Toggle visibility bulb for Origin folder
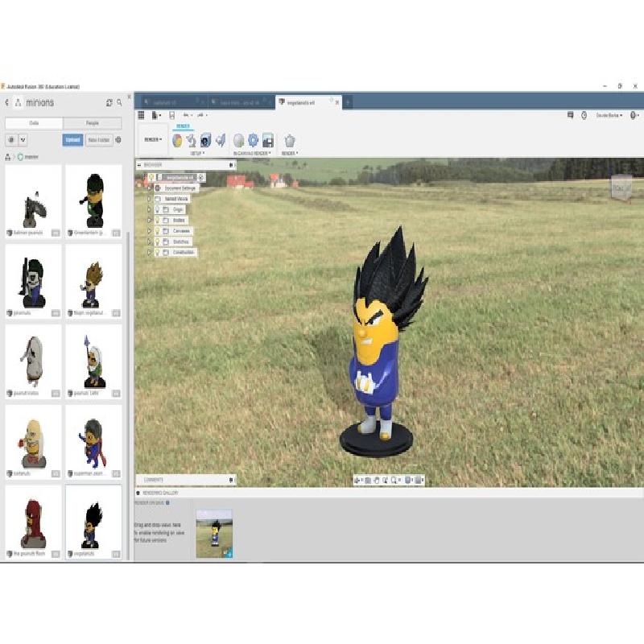Image resolution: width=644 pixels, height=644 pixels. [157, 210]
